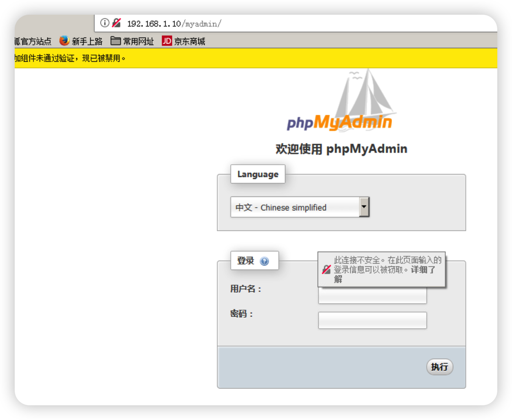The image size is (512, 420).
Task: Click the 用户名： label
Action: click(x=246, y=289)
